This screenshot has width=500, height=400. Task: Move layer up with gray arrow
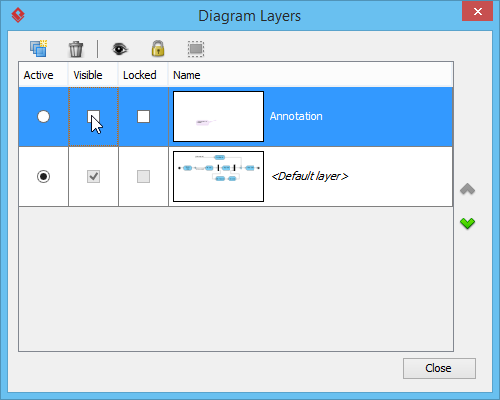point(467,189)
